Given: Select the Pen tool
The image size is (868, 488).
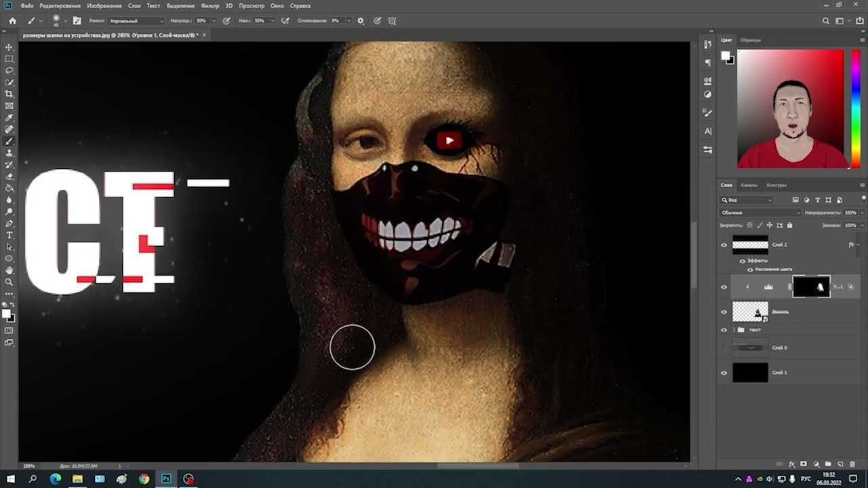Looking at the screenshot, I should tap(9, 223).
